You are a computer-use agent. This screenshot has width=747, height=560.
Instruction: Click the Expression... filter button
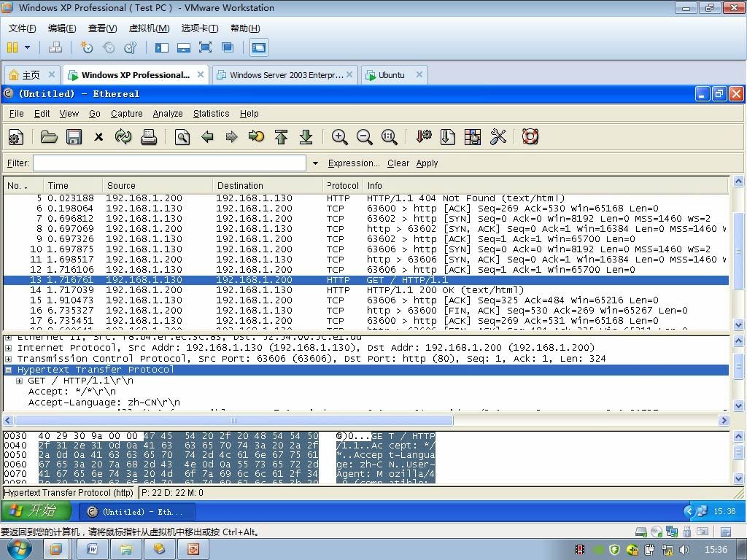354,163
